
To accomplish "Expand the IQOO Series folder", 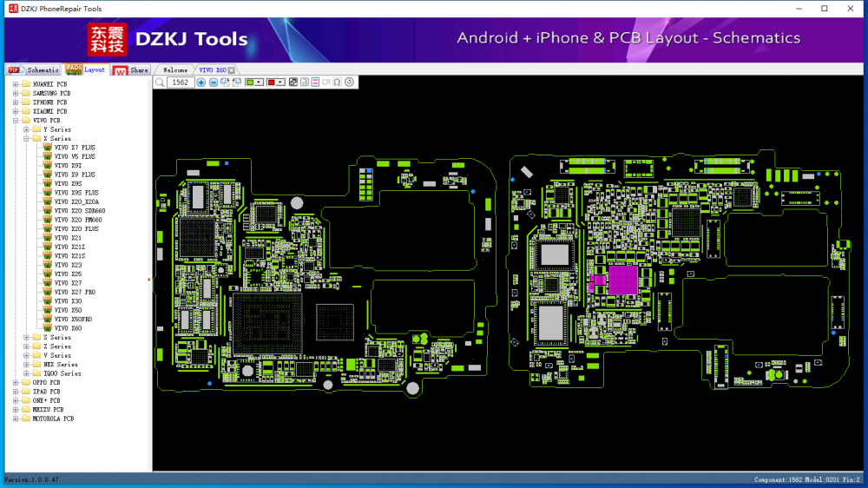I will coord(27,373).
